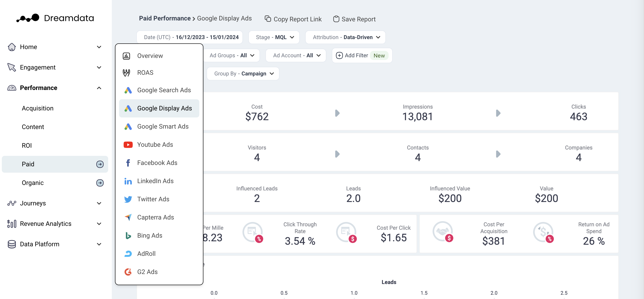Select Overview in the paid menu
Screen dimensions: 644x299
tap(159, 56)
